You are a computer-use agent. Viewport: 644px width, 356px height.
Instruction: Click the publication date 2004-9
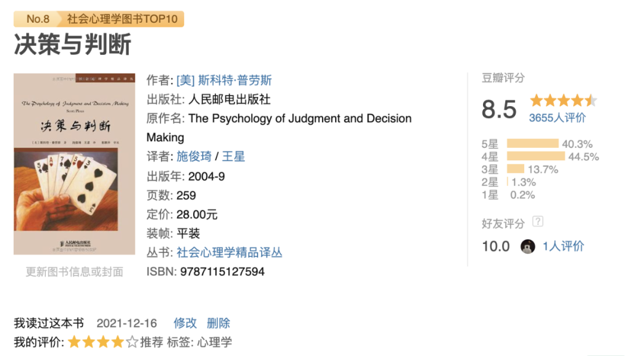click(206, 177)
